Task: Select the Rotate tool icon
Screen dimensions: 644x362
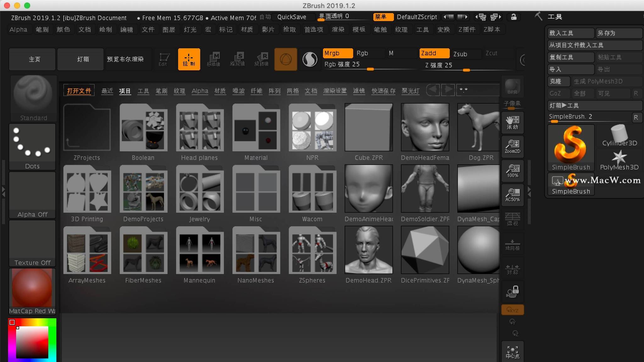Action: point(261,59)
